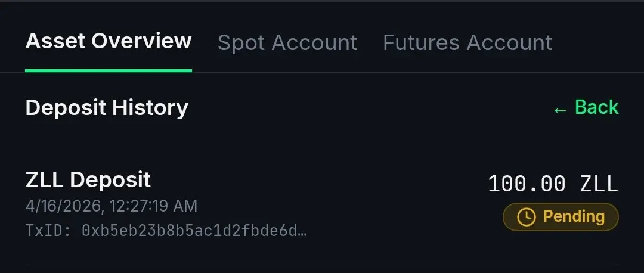Viewport: 644px width, 273px height.
Task: Click the word Spot in Spot Account
Action: [x=239, y=43]
